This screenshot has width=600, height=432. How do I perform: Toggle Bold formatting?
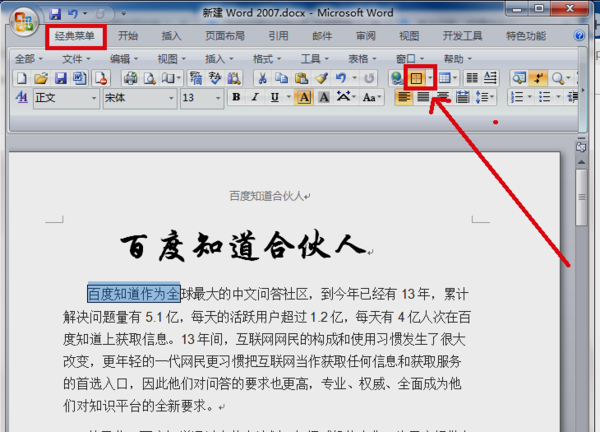click(236, 98)
